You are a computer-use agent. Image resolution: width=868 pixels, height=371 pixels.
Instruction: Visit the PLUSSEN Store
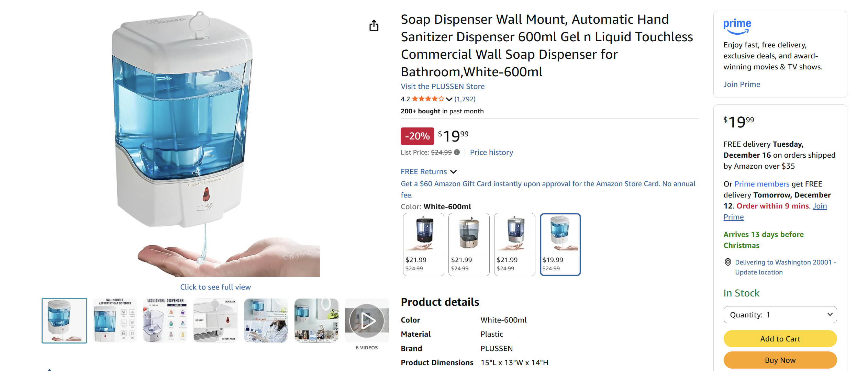(442, 86)
